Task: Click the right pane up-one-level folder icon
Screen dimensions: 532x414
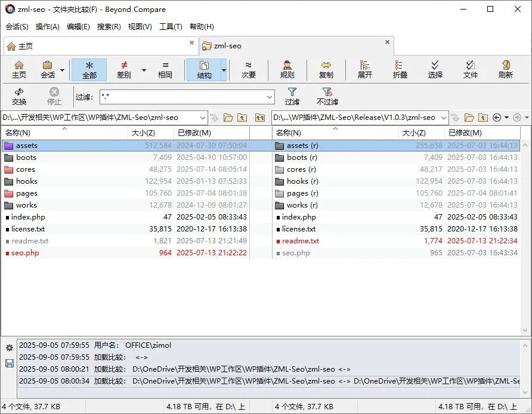Action: [x=483, y=118]
